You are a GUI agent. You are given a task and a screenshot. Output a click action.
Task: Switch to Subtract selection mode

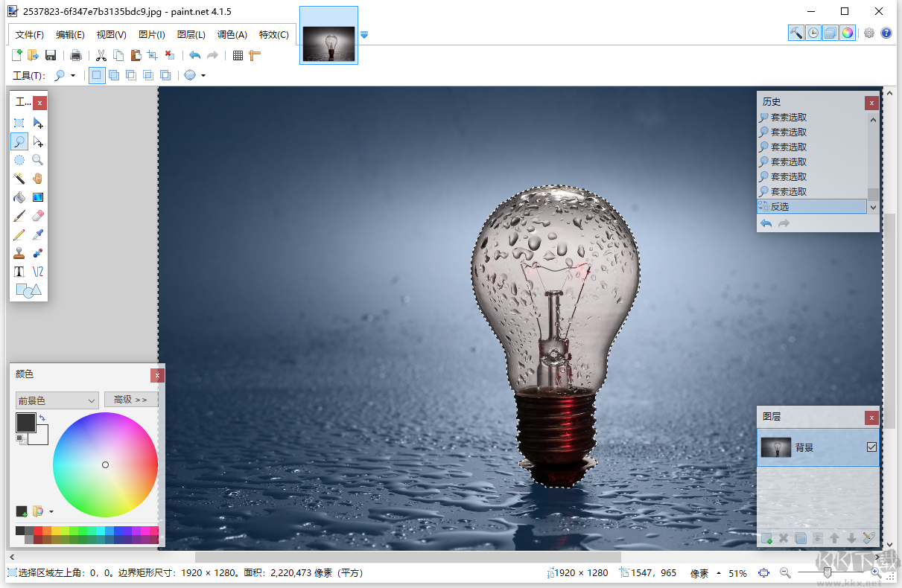click(131, 74)
